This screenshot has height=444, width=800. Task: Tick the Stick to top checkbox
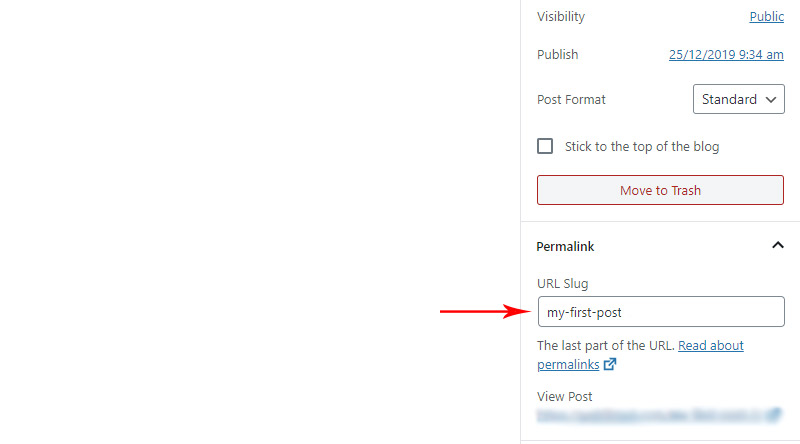coord(545,146)
